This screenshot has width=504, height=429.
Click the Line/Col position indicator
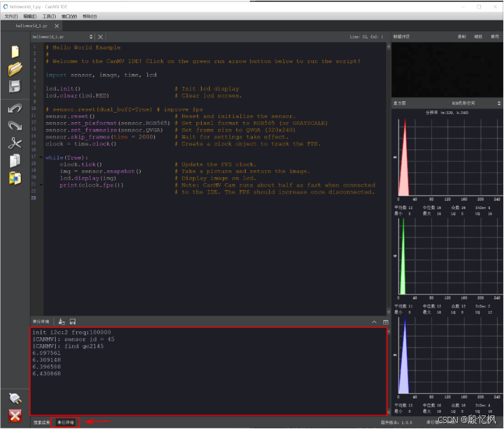pyautogui.click(x=366, y=37)
